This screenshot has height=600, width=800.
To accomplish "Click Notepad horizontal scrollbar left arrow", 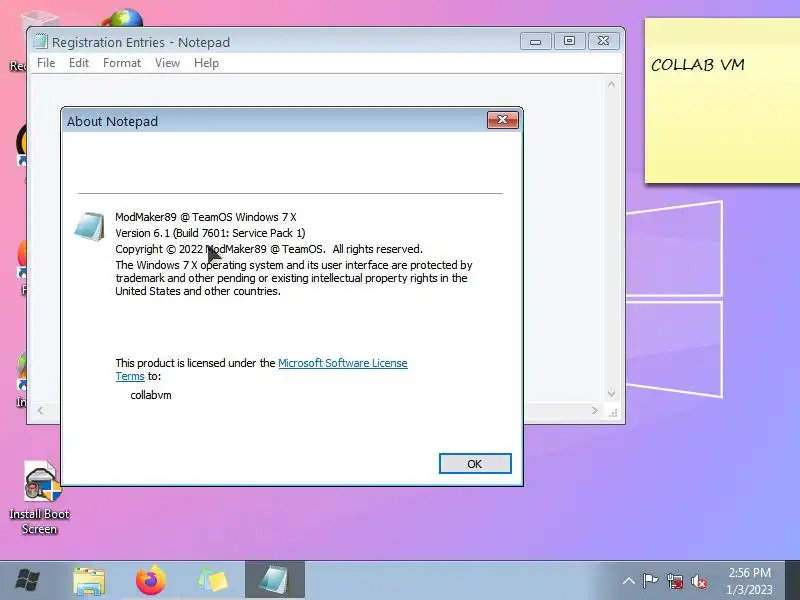I will (x=40, y=411).
